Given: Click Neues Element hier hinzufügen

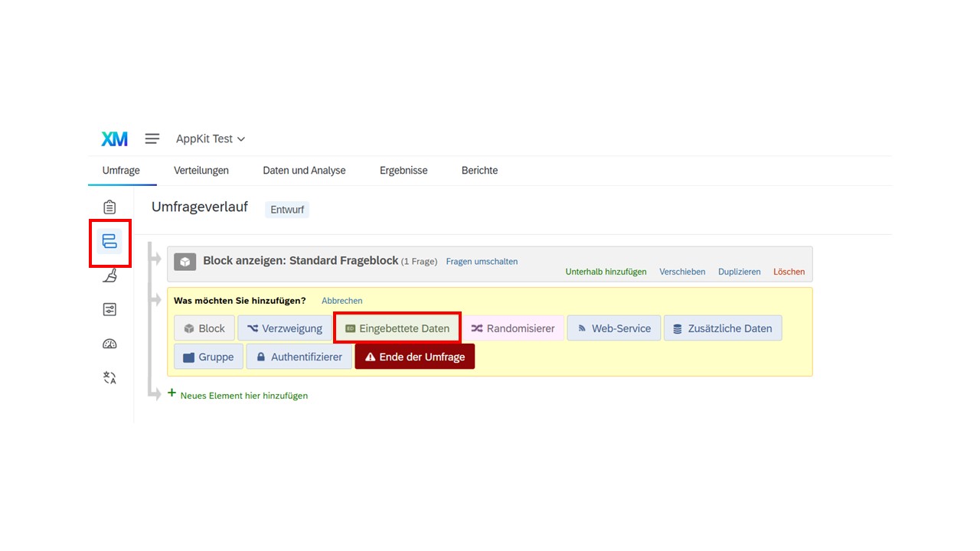Looking at the screenshot, I should (237, 395).
